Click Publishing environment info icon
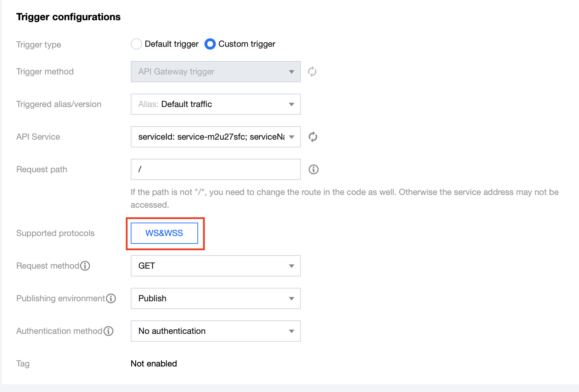 pos(111,298)
